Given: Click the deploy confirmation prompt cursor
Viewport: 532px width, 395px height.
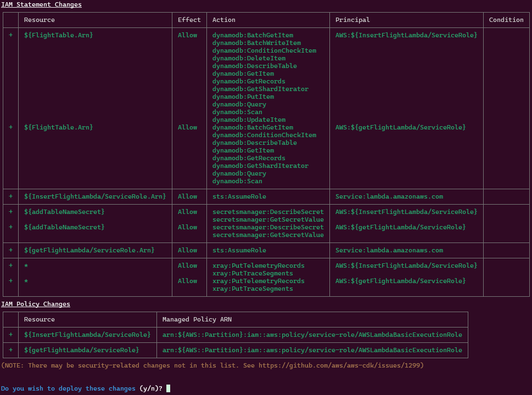Looking at the screenshot, I should tap(169, 388).
